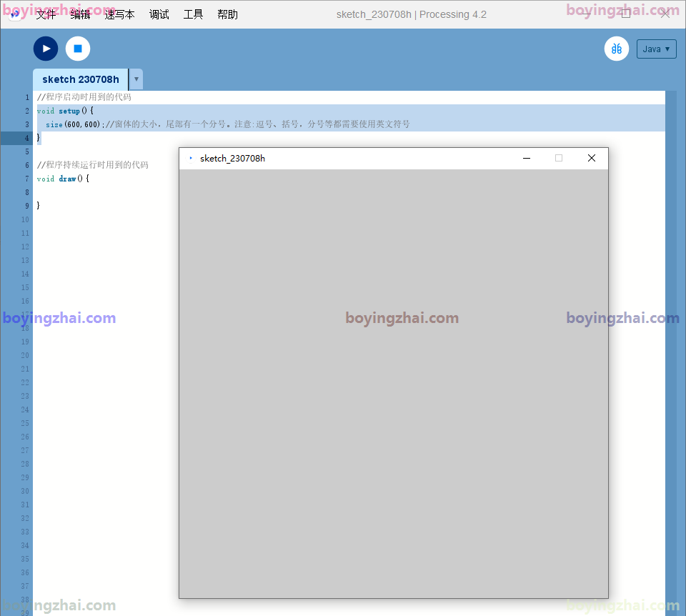The image size is (686, 616).
Task: Run the sketch with the play button
Action: coord(46,49)
